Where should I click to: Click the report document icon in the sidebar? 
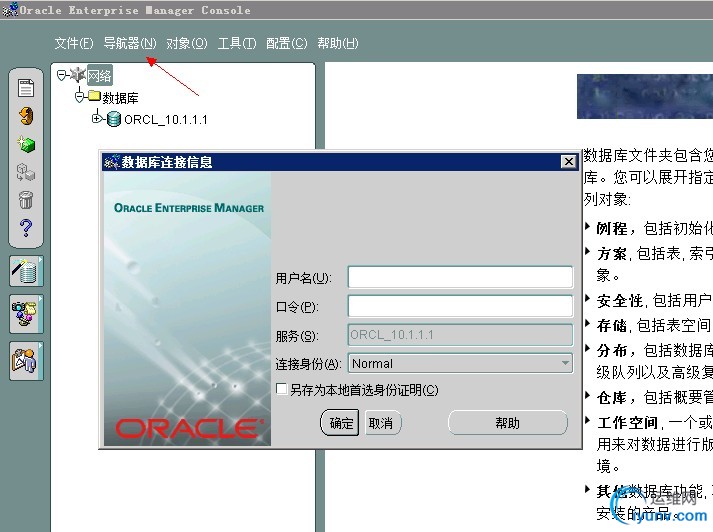[26, 88]
